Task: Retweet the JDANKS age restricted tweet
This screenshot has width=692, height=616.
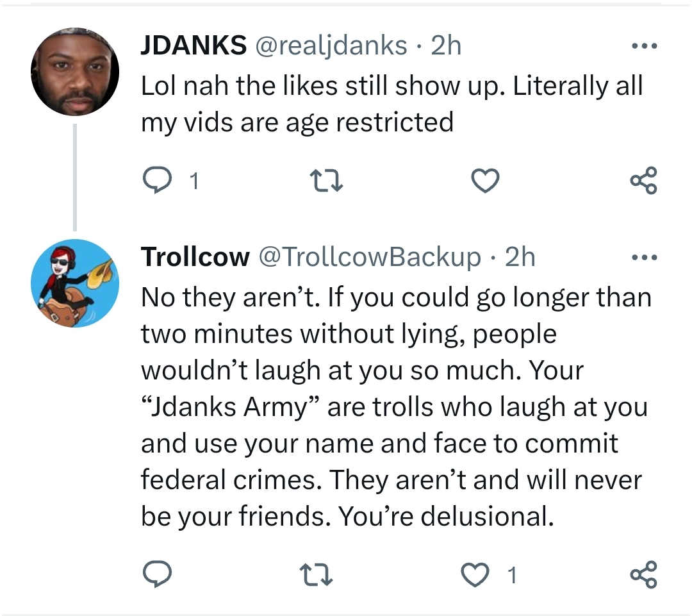Action: click(x=326, y=181)
